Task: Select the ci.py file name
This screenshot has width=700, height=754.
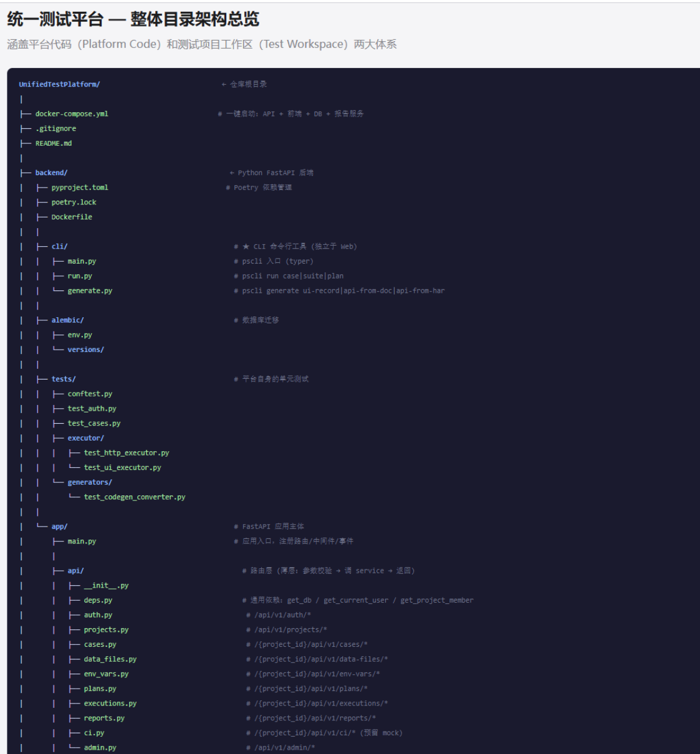Action: [94, 733]
